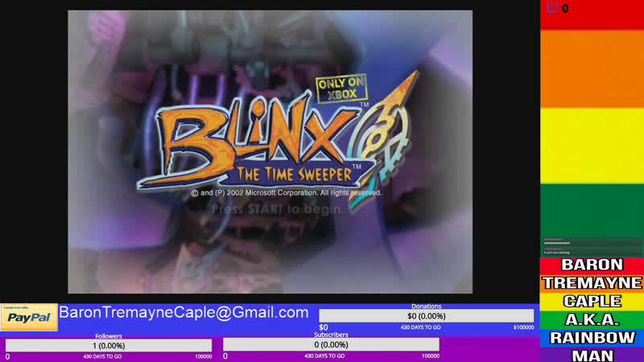This screenshot has height=362, width=644.
Task: Click 'THE TIME SWEEPER' subtitle banner
Action: click(295, 175)
